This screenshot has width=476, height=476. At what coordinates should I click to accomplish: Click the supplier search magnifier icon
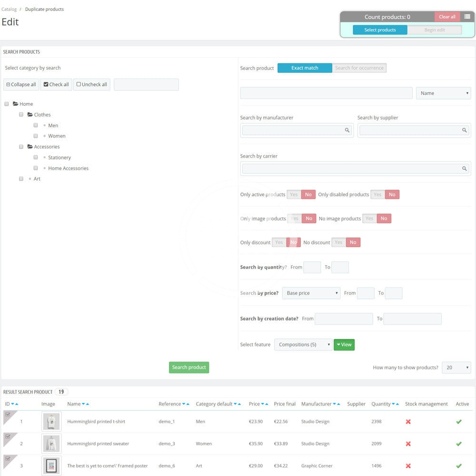coord(464,130)
